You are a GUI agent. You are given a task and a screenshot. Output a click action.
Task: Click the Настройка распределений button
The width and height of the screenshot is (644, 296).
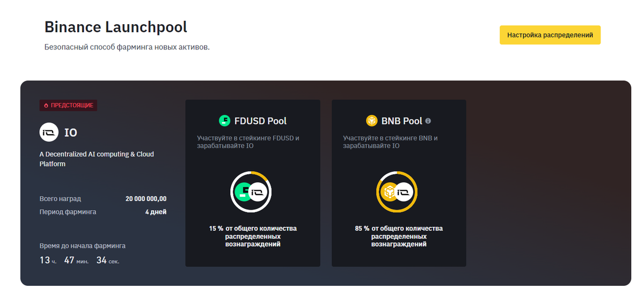(550, 35)
